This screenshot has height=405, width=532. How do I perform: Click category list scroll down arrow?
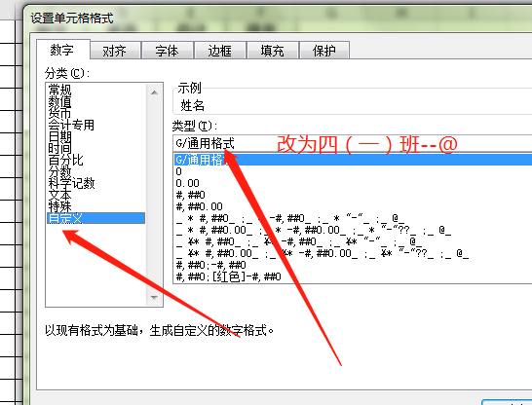(154, 298)
